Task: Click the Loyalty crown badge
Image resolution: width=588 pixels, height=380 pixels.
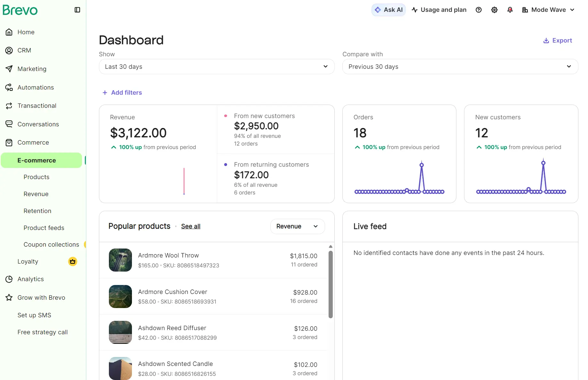Action: 73,262
